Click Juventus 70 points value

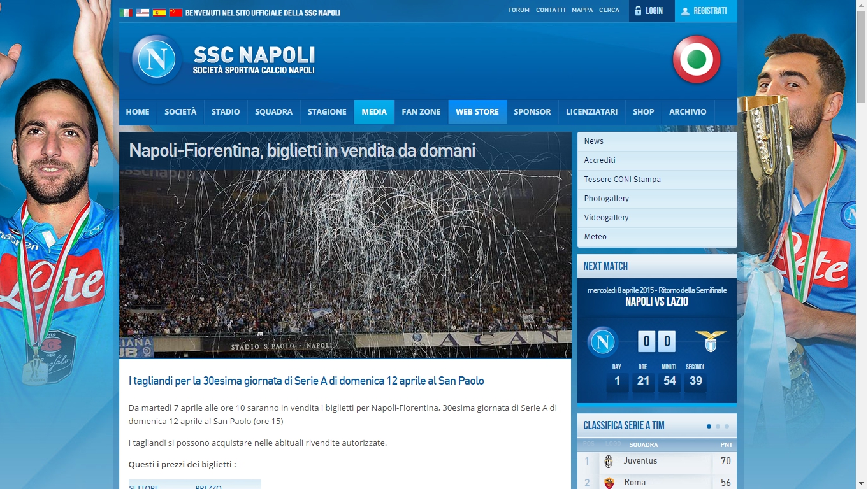pyautogui.click(x=725, y=461)
